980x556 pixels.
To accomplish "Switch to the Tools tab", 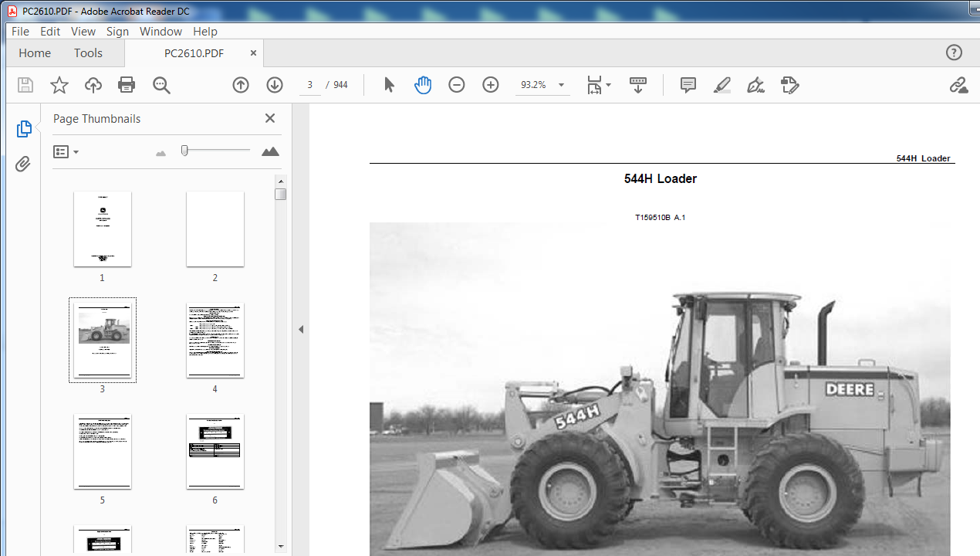I will 88,53.
